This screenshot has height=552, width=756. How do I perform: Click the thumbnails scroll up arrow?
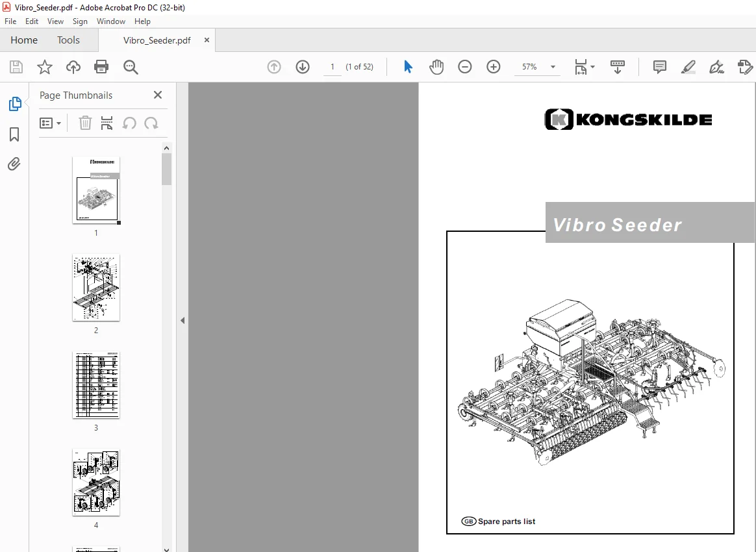click(x=166, y=148)
